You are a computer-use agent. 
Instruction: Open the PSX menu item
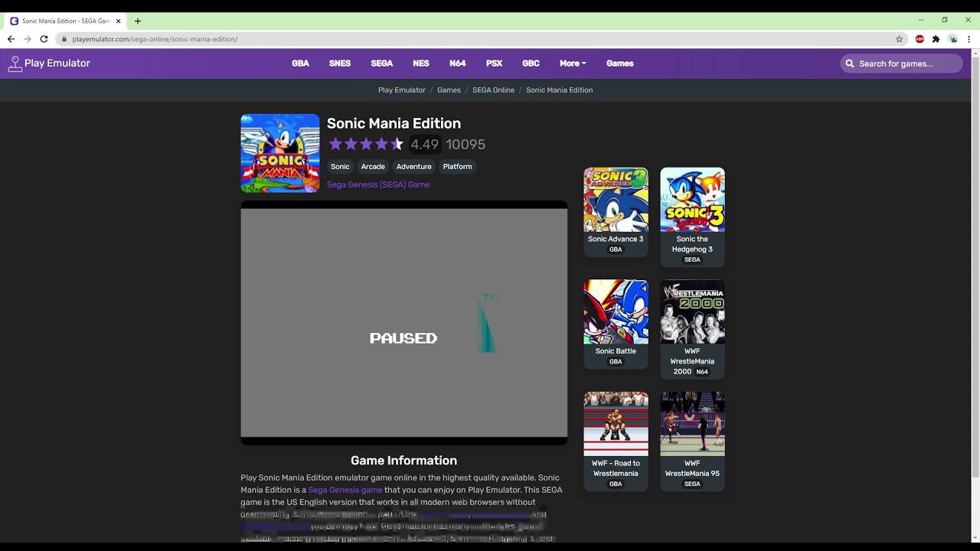pos(494,64)
